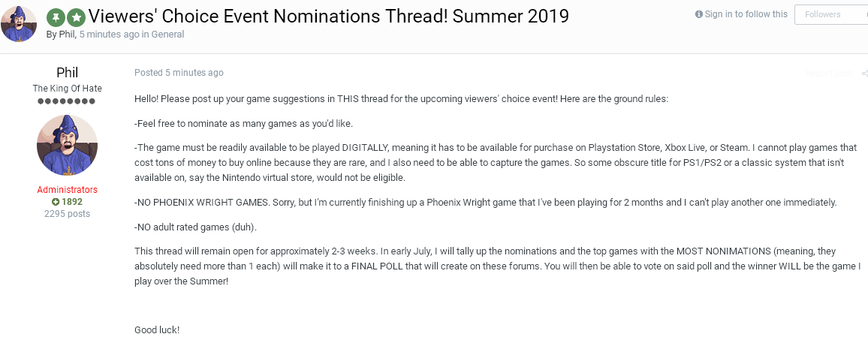Open Phil's large wizard hat avatar
Image resolution: width=868 pixels, height=340 pixels.
[67, 145]
